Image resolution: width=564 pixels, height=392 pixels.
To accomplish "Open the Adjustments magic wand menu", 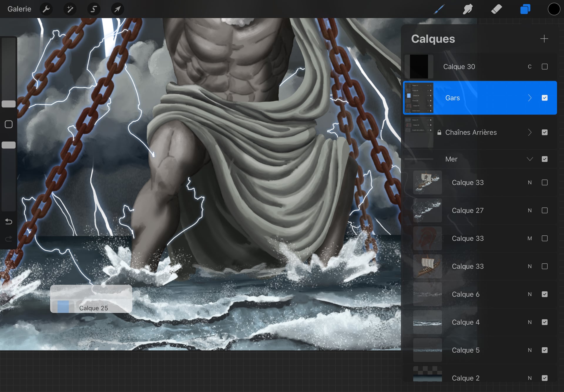I will [x=70, y=9].
